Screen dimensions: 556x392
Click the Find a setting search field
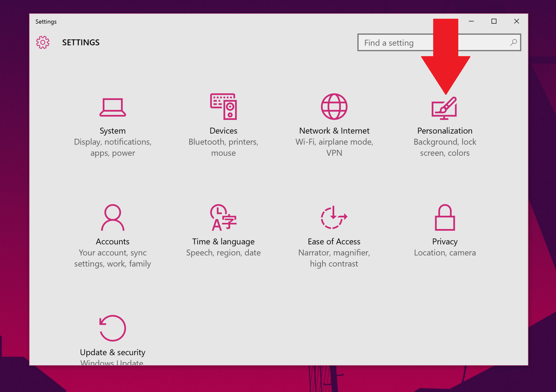[x=408, y=42]
